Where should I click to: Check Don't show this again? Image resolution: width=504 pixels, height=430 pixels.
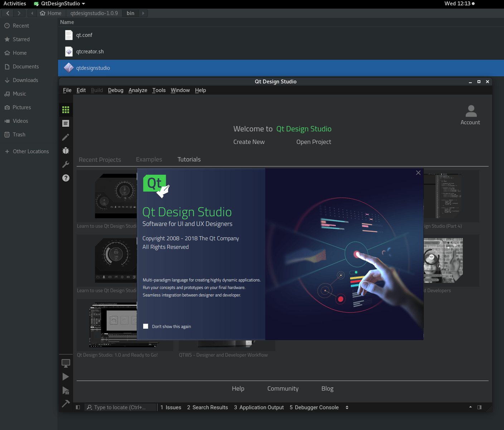tap(146, 326)
